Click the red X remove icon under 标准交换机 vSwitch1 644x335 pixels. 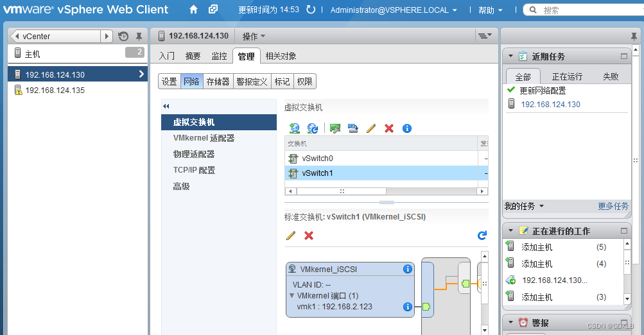click(309, 236)
